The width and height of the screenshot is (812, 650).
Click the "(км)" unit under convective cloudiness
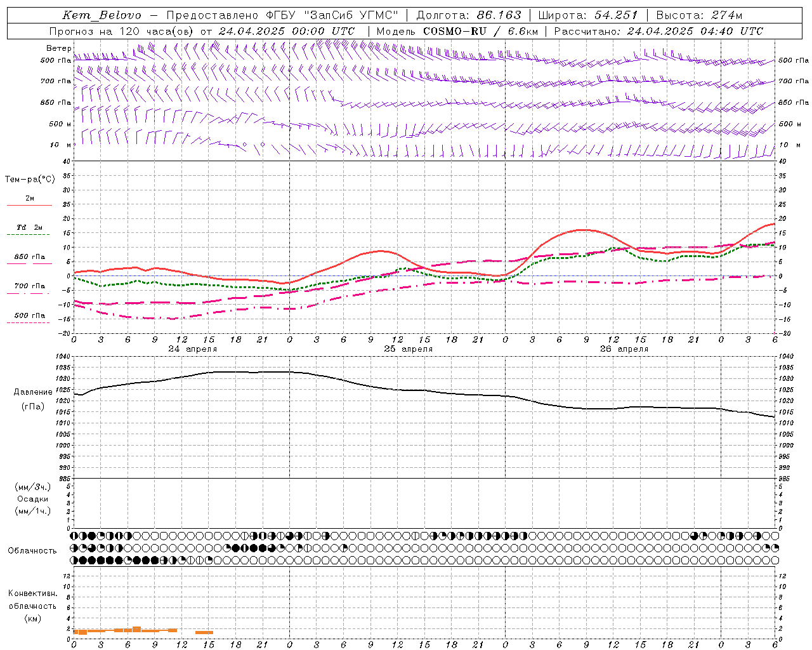point(32,618)
